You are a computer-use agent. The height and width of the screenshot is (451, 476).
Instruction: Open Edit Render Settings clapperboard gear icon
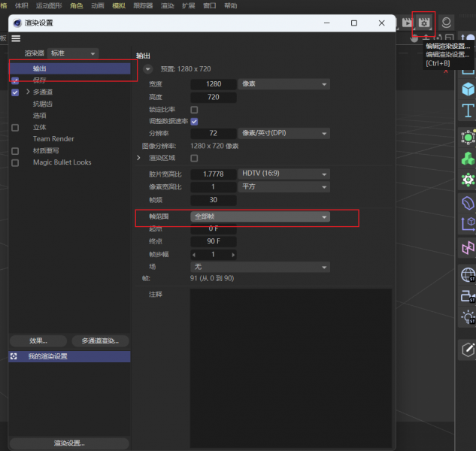point(424,23)
